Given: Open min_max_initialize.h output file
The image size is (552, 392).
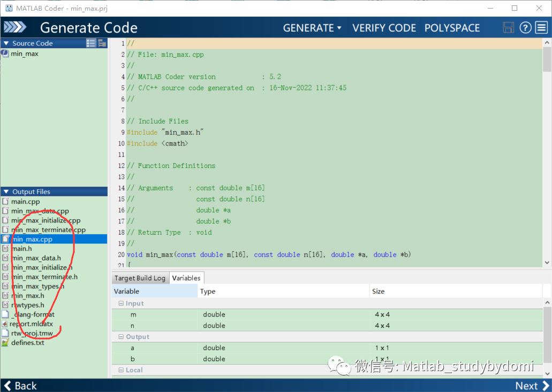Looking at the screenshot, I should coord(42,267).
